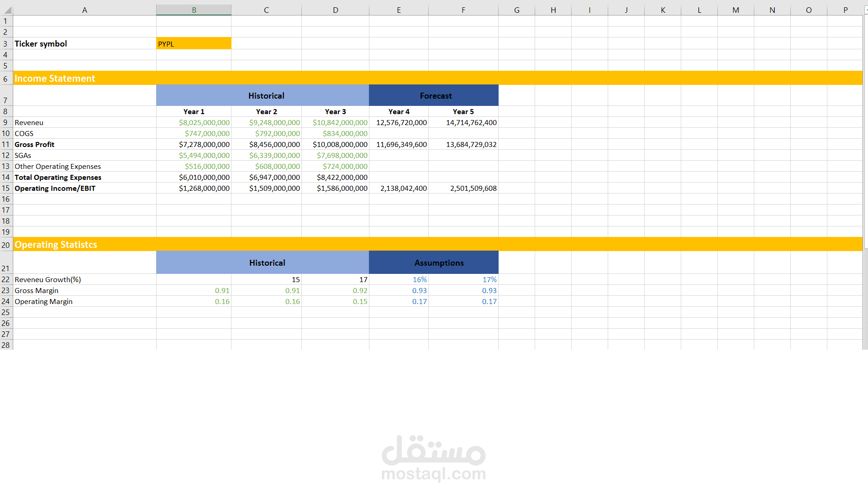
Task: Select the Historical header in Income Statement
Action: (263, 95)
